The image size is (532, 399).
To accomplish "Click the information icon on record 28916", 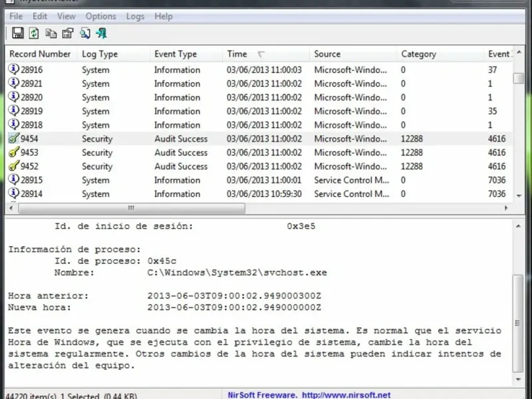I will point(13,69).
